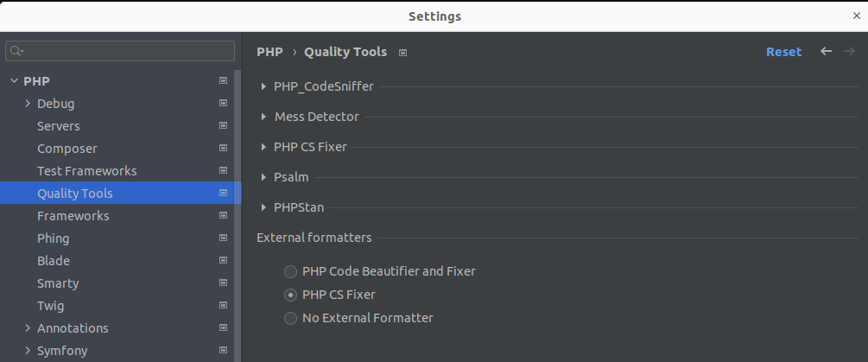Click project-level icon beside Smarty row
Viewport: 868px width, 362px height.
point(223,283)
